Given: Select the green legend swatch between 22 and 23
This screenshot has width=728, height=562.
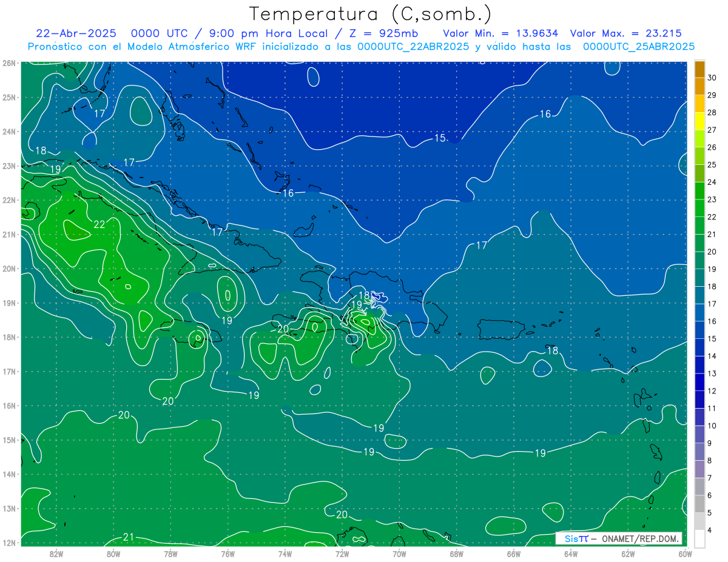Looking at the screenshot, I should (699, 209).
